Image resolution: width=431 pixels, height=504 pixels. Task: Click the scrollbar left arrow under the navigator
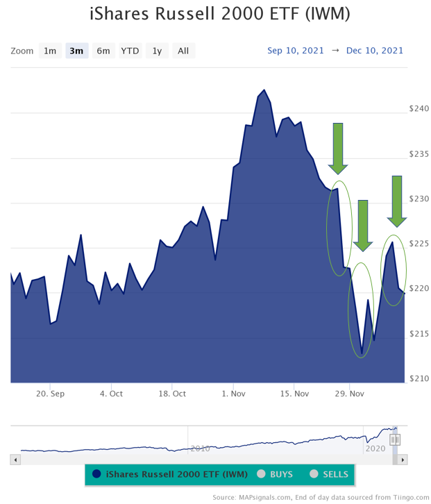pos(15,459)
